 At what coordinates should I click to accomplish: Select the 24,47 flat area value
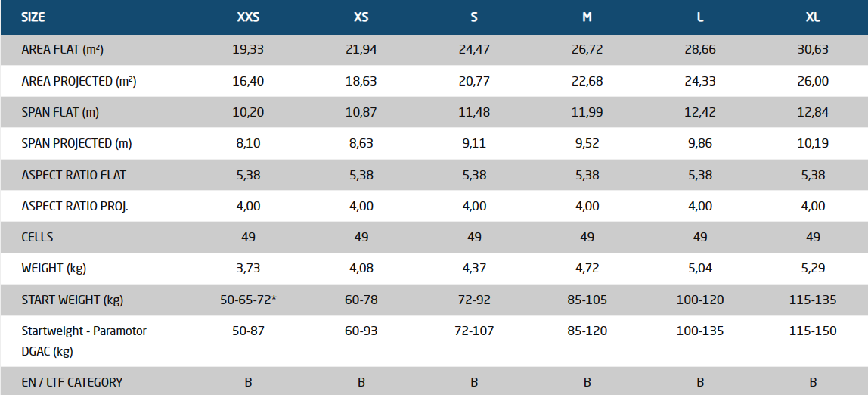coord(474,49)
